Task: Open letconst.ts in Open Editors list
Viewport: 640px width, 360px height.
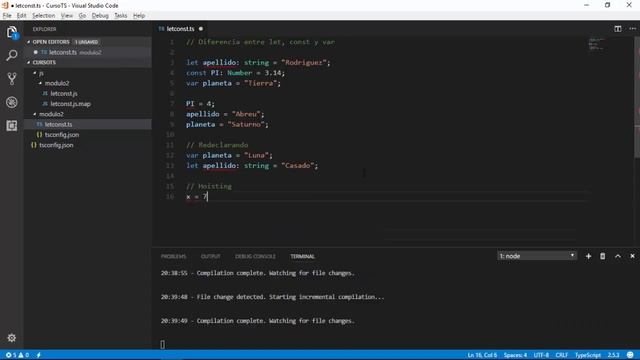Action: pos(87,52)
